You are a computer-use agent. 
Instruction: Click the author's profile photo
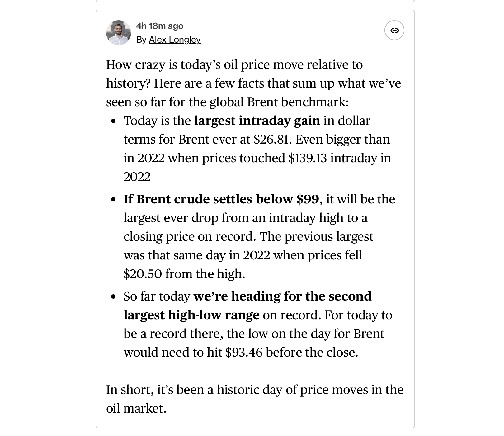[x=118, y=33]
